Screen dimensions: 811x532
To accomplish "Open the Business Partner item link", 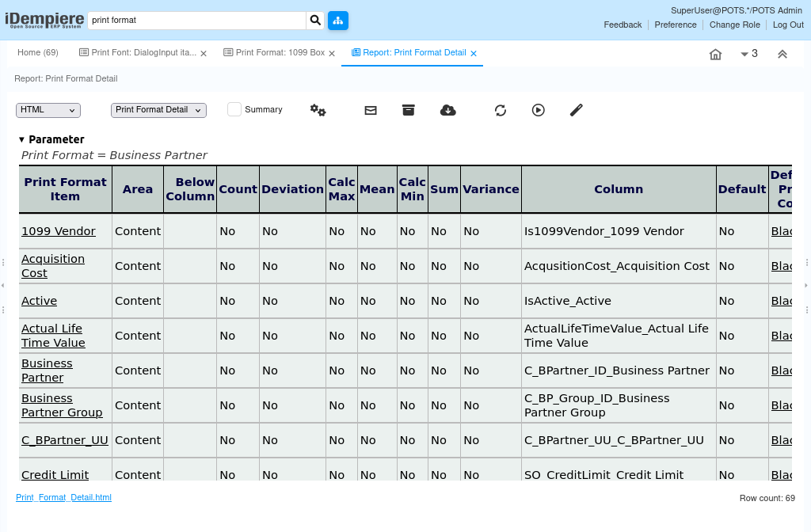I will pos(47,370).
